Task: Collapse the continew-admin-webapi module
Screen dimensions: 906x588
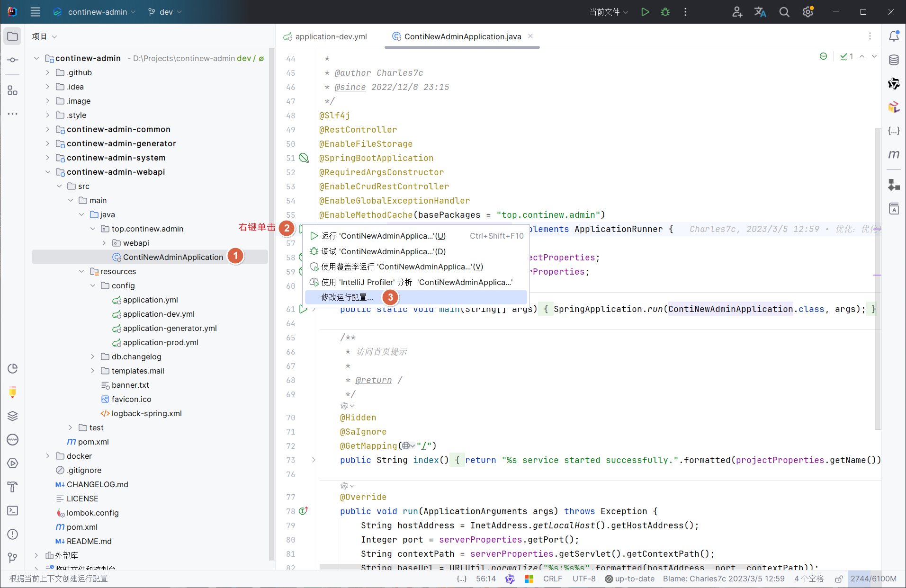Action: [47, 172]
